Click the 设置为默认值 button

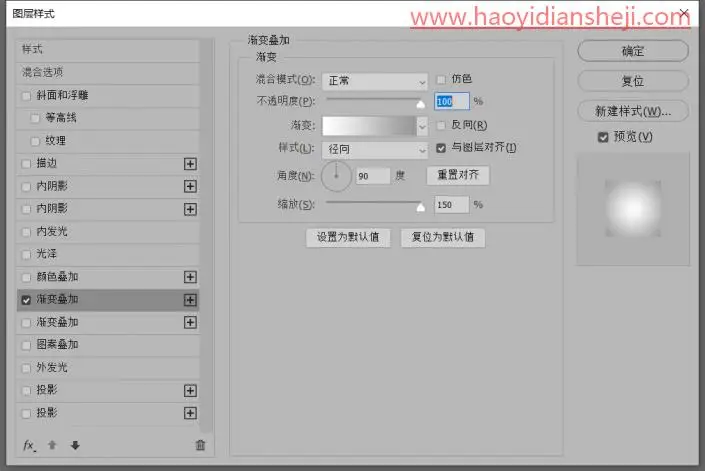tap(348, 237)
